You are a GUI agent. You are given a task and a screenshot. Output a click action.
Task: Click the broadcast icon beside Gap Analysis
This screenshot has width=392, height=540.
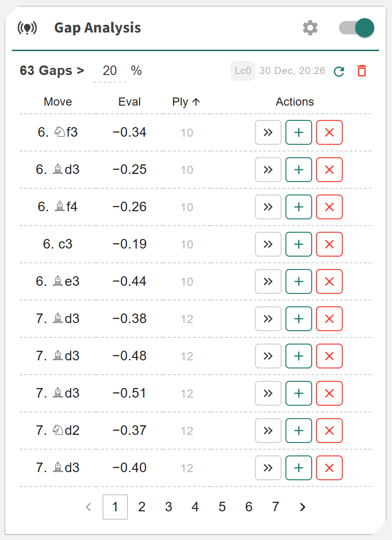click(x=27, y=28)
